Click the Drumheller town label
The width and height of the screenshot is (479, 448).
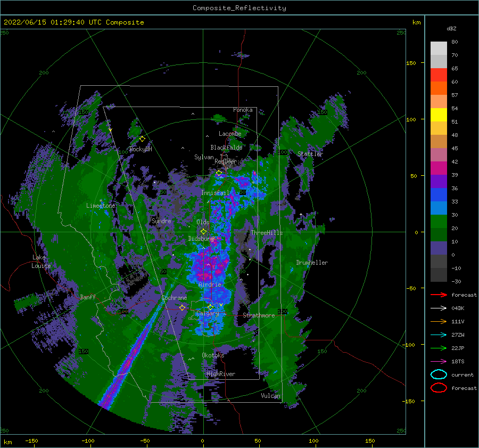pyautogui.click(x=312, y=263)
